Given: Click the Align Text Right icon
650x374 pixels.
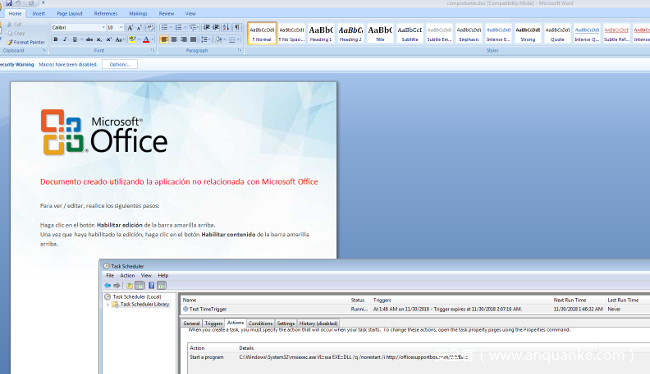Looking at the screenshot, I should coord(184,40).
